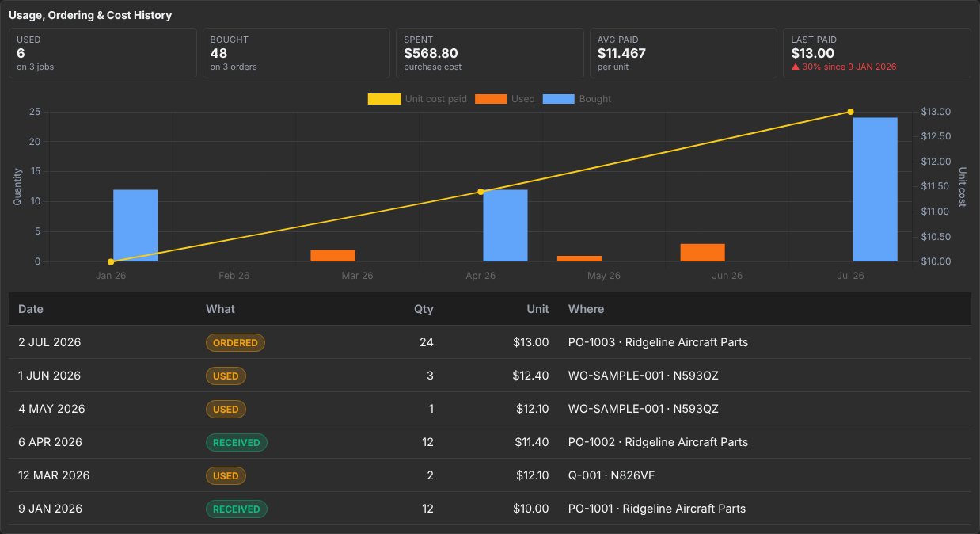Click the $13.00 unit price table cell
The height and width of the screenshot is (534, 980).
tap(530, 342)
